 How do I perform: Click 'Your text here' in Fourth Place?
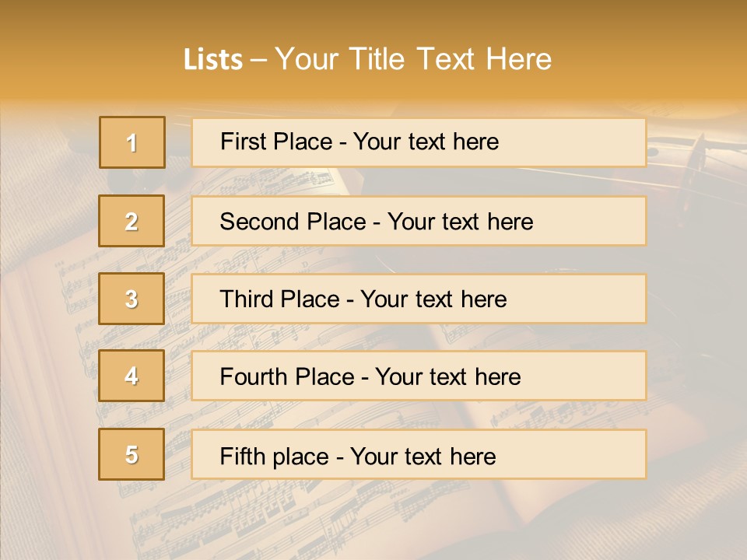click(447, 377)
